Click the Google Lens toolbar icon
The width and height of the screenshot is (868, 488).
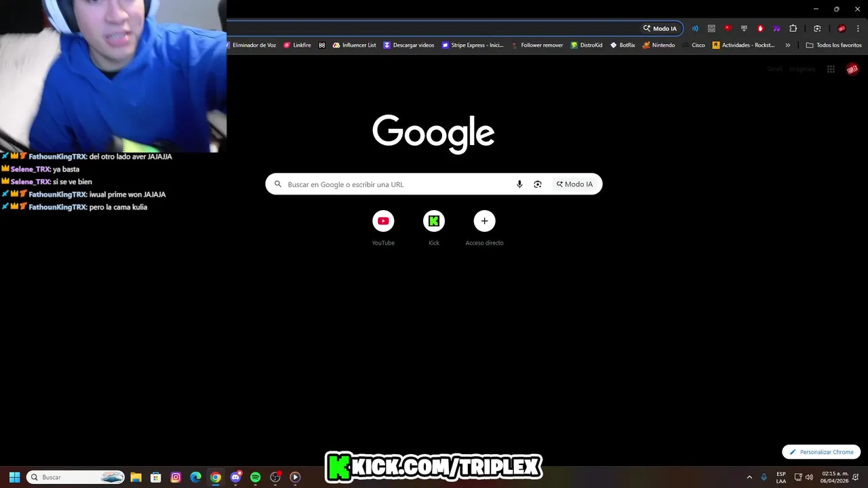pyautogui.click(x=817, y=28)
